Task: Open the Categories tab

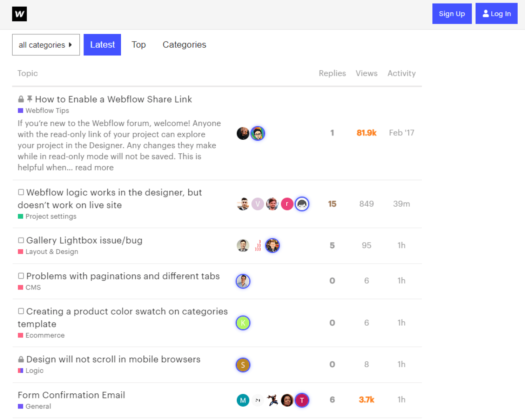Action: (184, 45)
